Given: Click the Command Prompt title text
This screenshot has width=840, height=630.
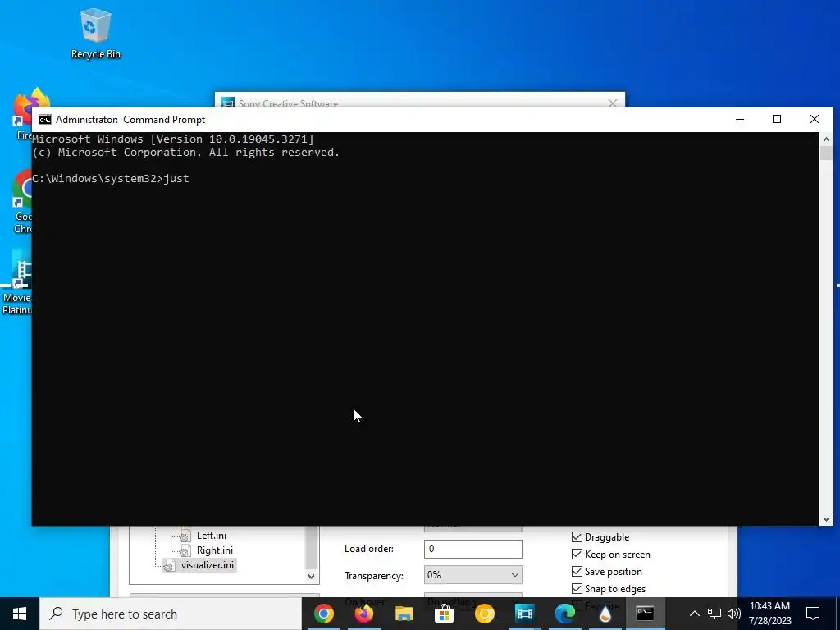Looking at the screenshot, I should [130, 120].
